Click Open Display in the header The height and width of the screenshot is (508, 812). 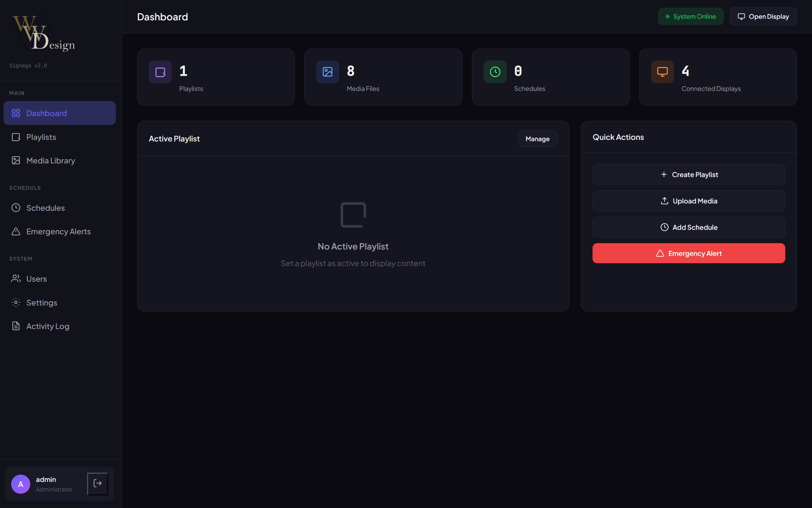763,17
